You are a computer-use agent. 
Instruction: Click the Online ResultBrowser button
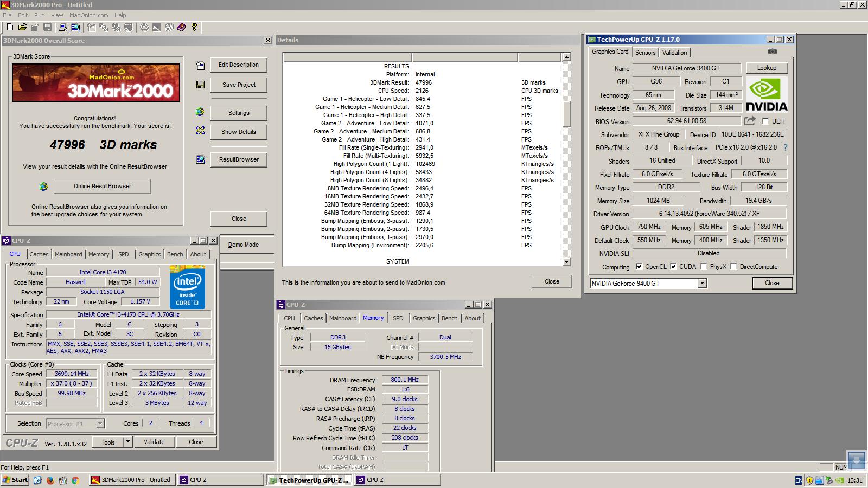tap(103, 186)
